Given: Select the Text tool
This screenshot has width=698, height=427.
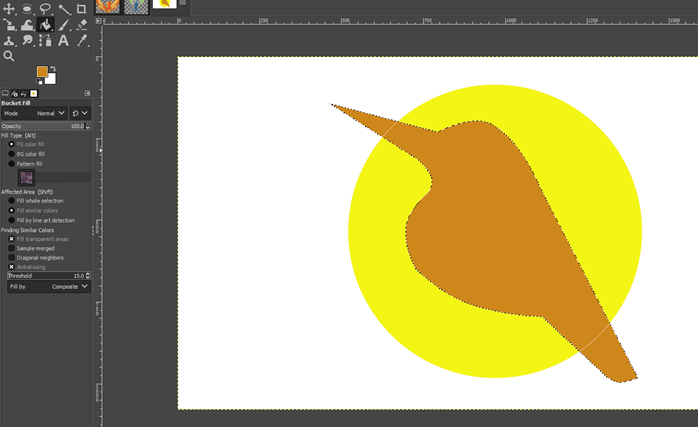Looking at the screenshot, I should [63, 41].
